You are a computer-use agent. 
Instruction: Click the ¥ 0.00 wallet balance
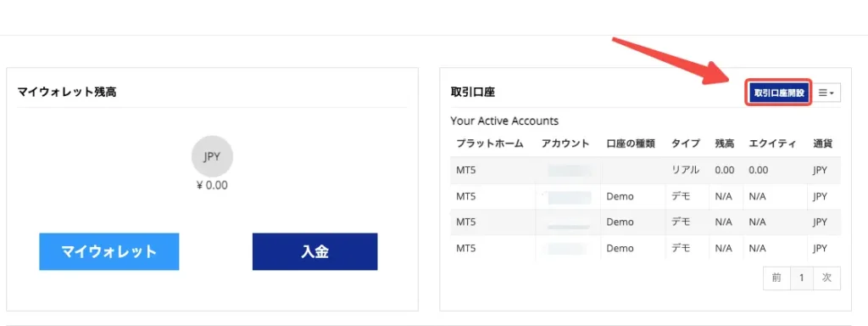tap(212, 185)
